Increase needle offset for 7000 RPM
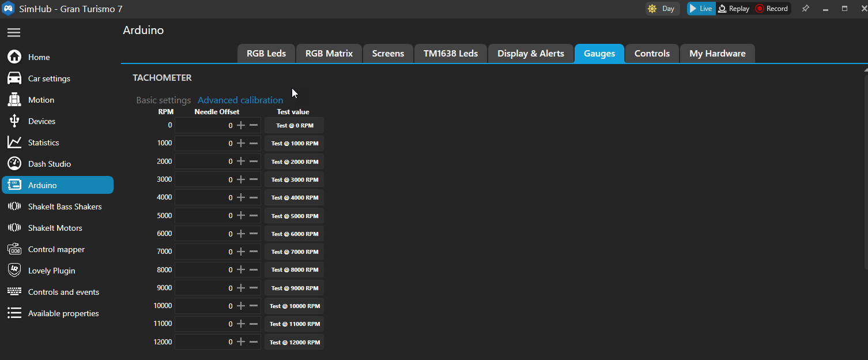 tap(241, 252)
